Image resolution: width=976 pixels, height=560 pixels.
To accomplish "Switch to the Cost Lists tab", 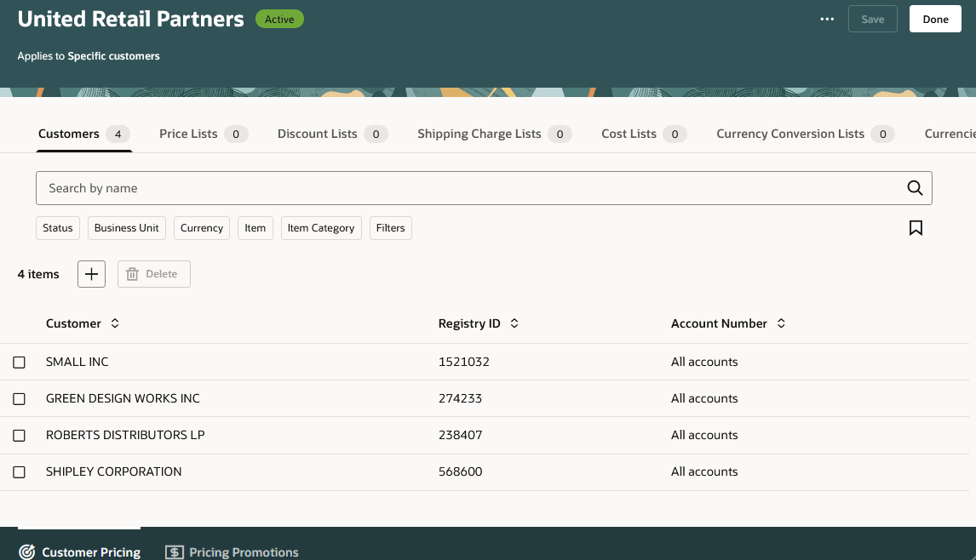I will point(644,134).
